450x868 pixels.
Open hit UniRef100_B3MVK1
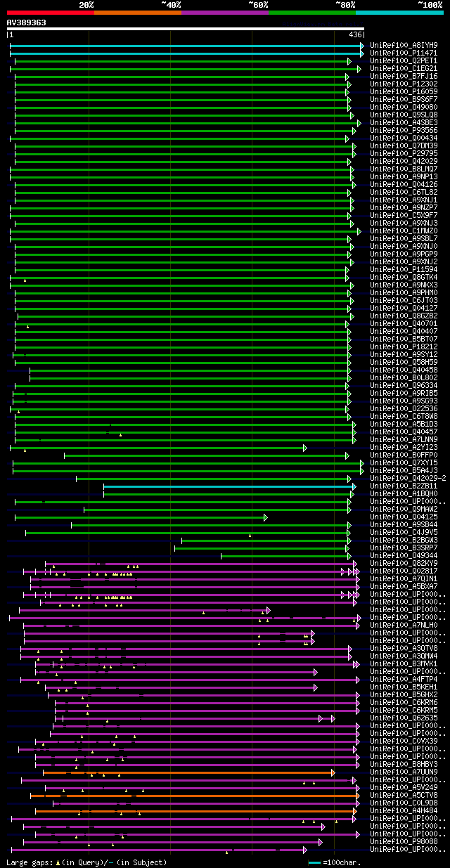(x=405, y=663)
